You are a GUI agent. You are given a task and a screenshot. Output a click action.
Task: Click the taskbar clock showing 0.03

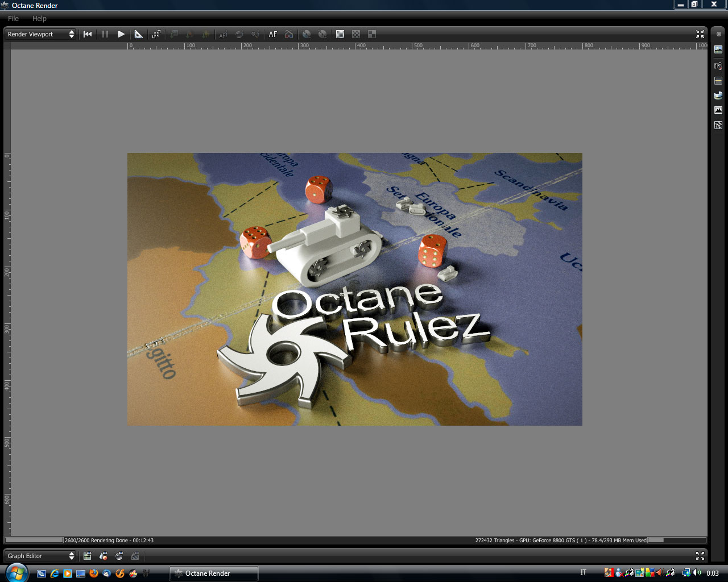click(x=713, y=573)
